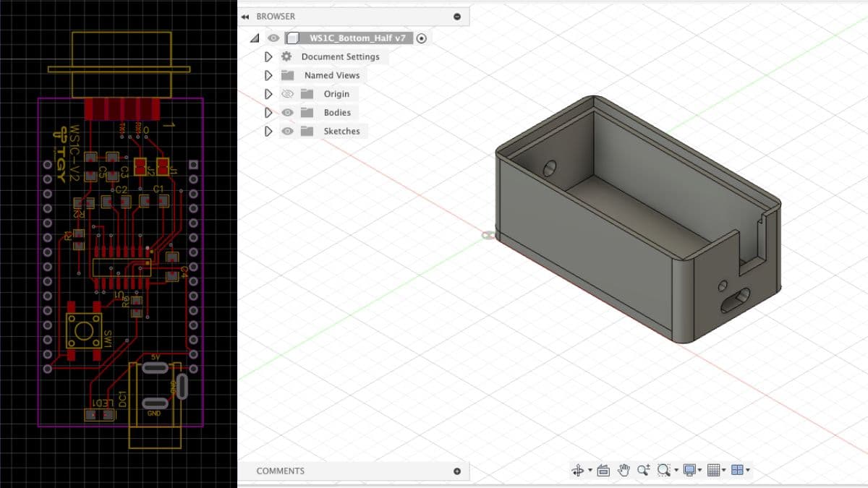Activate the Pan hand tool
Viewport: 868px width, 488px height.
pyautogui.click(x=624, y=470)
